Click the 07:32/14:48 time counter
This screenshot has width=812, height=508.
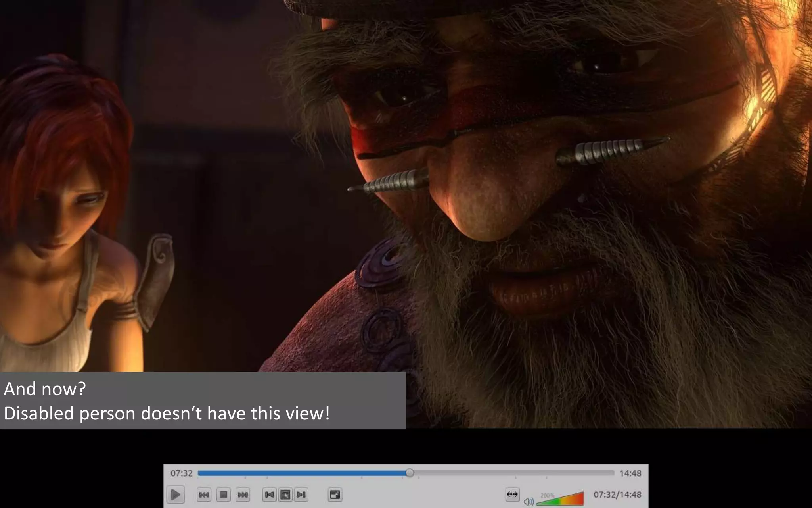coord(617,495)
